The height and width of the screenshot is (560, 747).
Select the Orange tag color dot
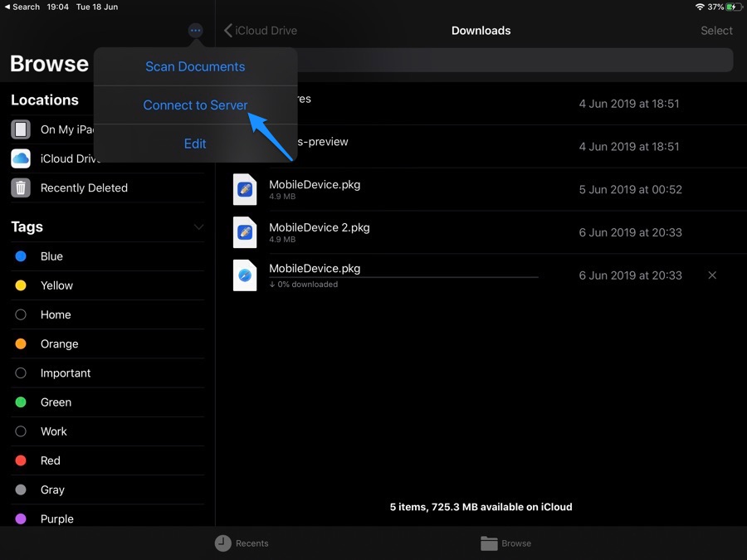click(21, 343)
